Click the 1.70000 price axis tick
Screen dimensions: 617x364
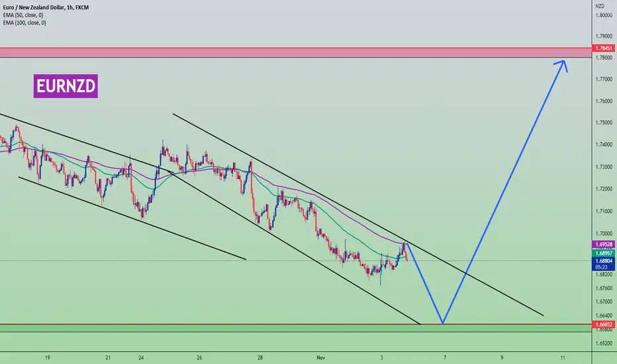point(604,234)
